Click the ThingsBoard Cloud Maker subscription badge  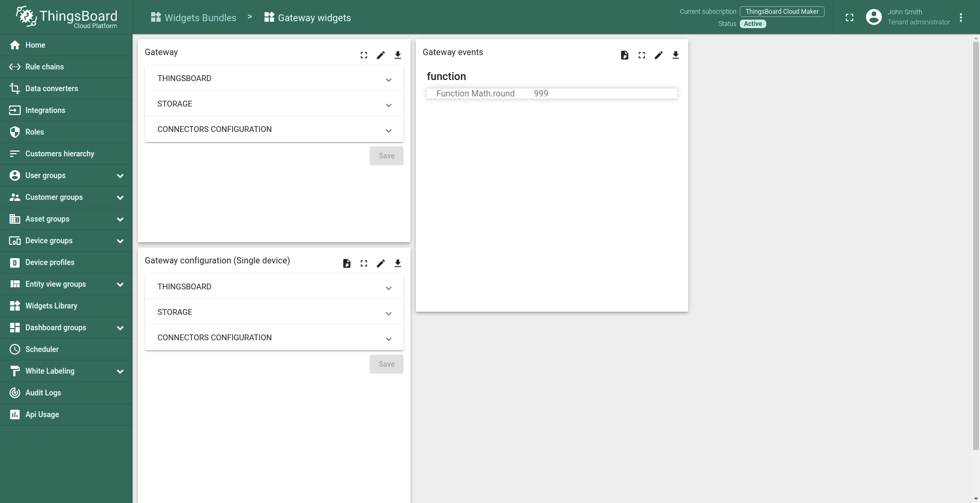[x=782, y=12]
